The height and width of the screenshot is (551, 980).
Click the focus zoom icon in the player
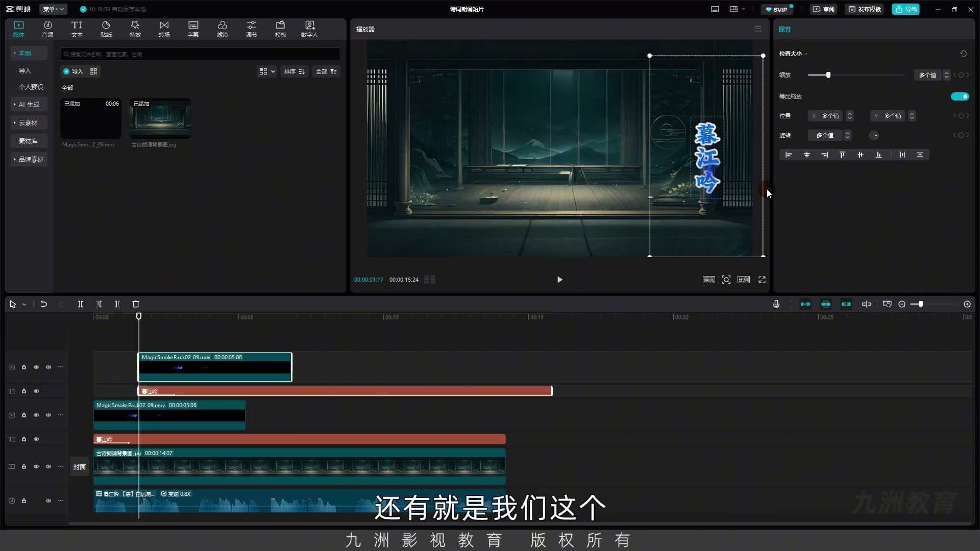point(726,280)
